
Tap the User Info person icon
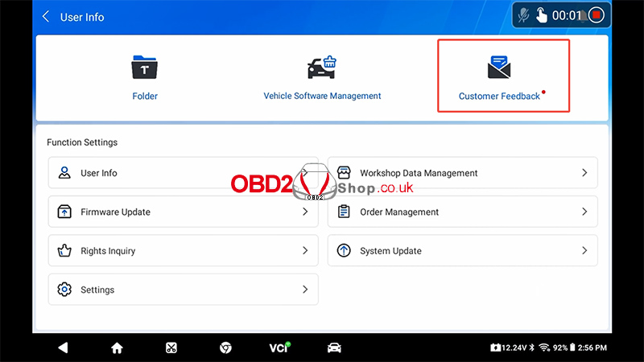click(64, 173)
